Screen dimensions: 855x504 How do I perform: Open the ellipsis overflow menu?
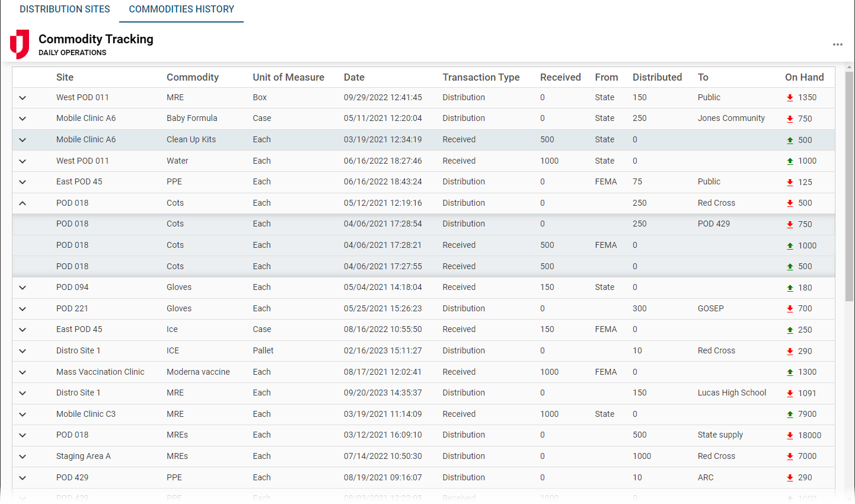coord(838,44)
